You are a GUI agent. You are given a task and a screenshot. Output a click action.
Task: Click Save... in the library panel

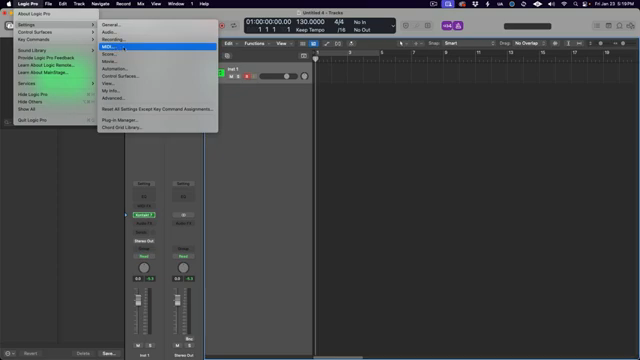click(x=109, y=353)
